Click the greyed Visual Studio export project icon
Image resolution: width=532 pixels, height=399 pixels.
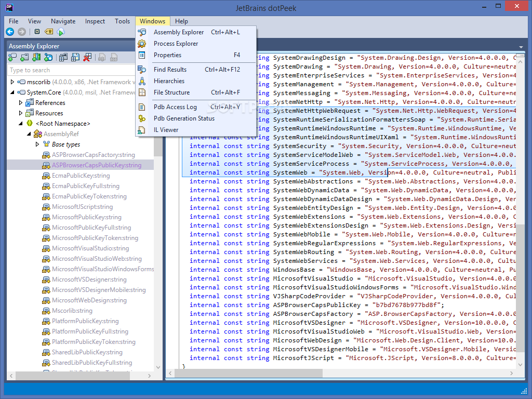[x=101, y=57]
